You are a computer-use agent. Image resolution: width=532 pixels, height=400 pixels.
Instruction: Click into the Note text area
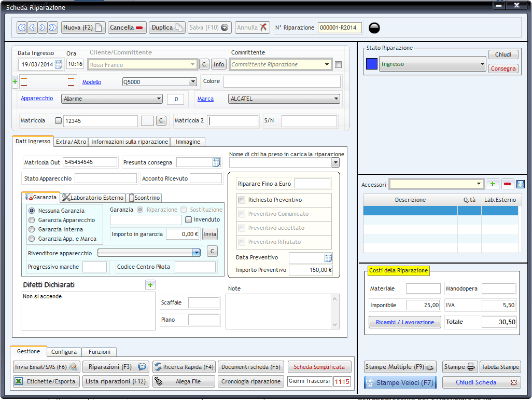278,311
